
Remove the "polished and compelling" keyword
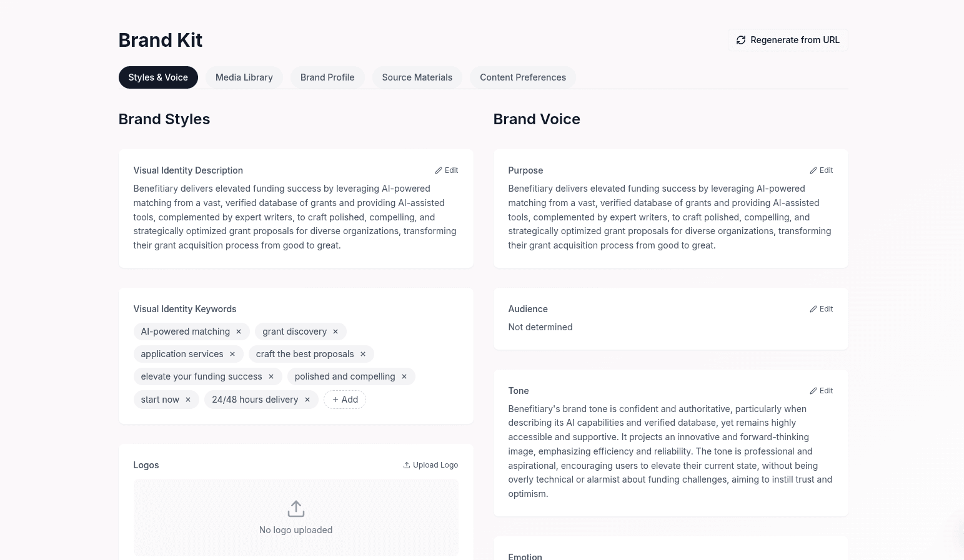[x=404, y=376]
